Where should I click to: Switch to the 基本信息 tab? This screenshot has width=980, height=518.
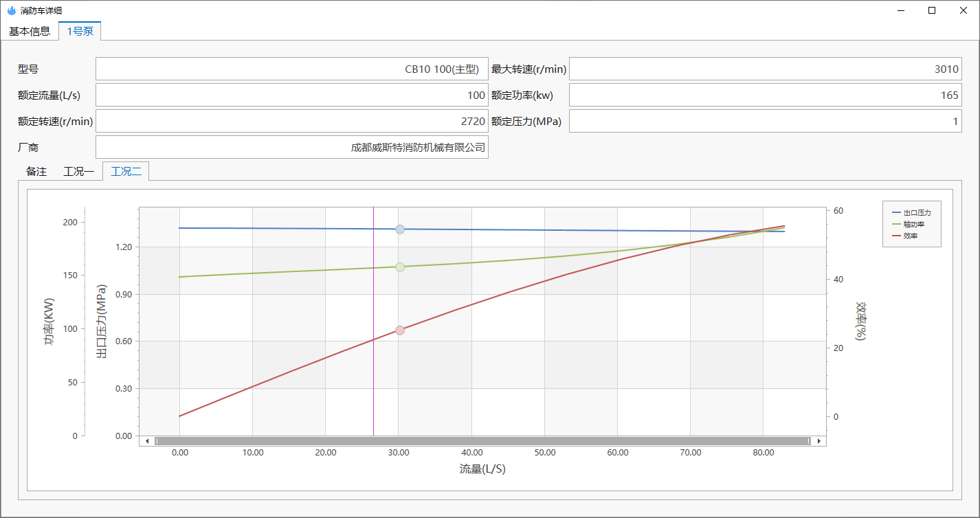click(x=30, y=31)
